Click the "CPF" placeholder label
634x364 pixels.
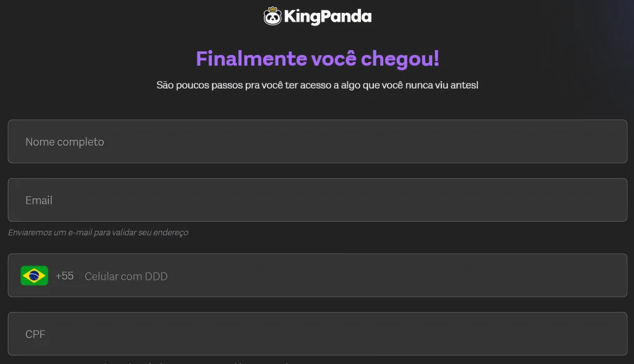coord(35,334)
